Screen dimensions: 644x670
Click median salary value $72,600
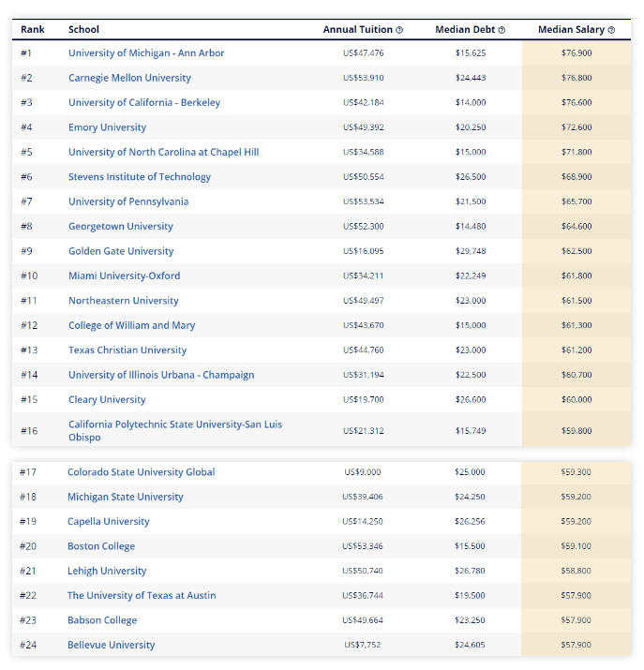pyautogui.click(x=577, y=127)
